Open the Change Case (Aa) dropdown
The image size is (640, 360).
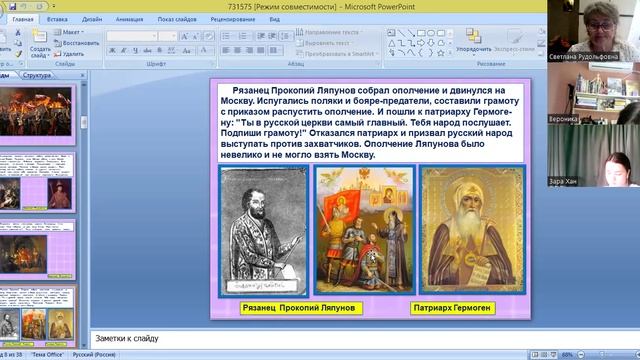coord(187,51)
